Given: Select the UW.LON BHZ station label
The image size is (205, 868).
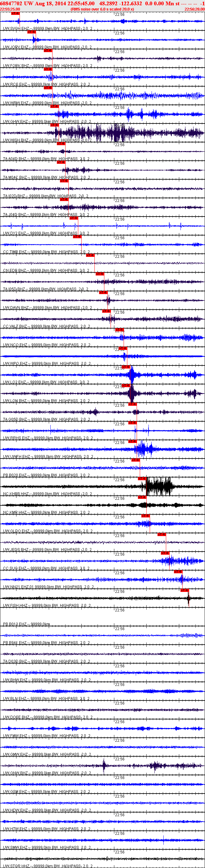Looking at the screenshot, I should [47, 400].
